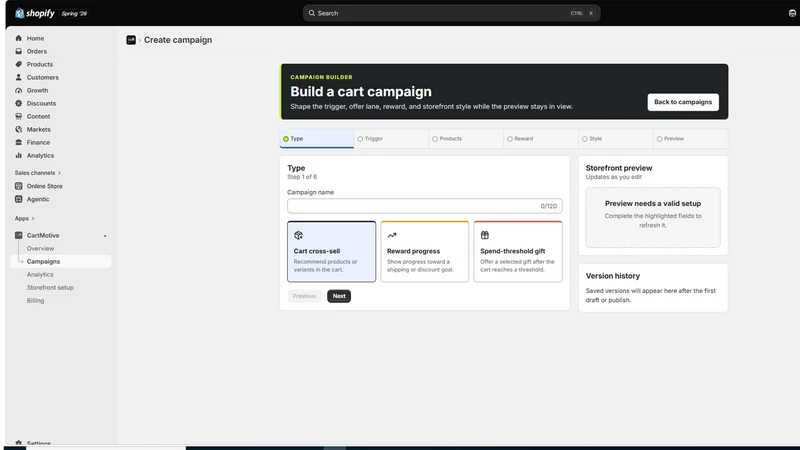Open Analytics bar chart icon
Screen dimensions: 800x450
tap(18, 155)
